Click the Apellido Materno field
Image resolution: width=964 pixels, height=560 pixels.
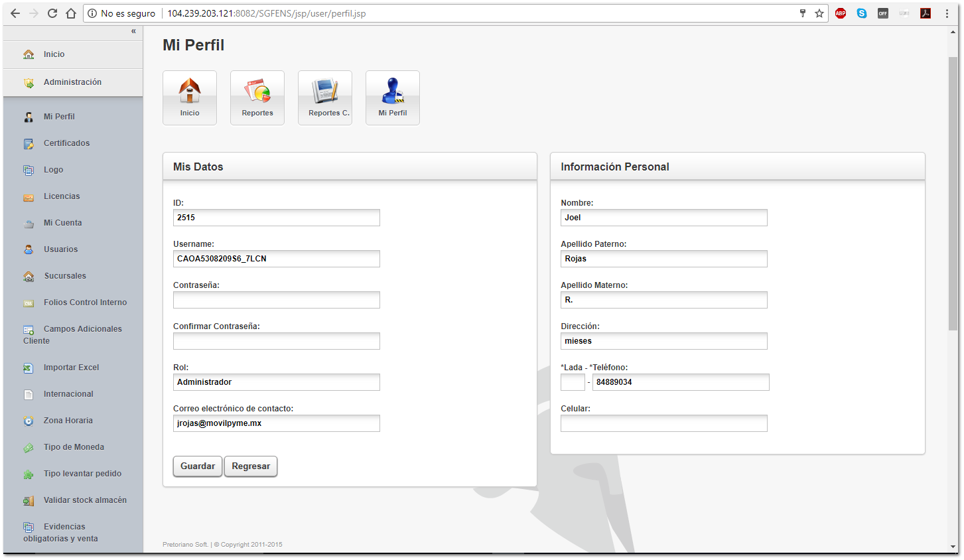tap(664, 300)
